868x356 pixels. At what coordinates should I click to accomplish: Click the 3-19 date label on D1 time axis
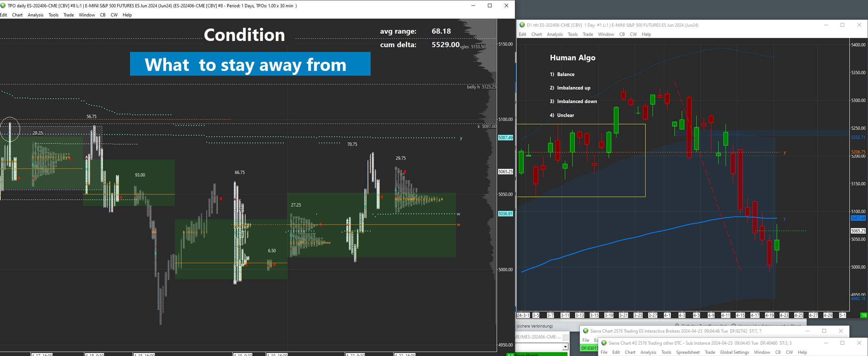(x=609, y=315)
